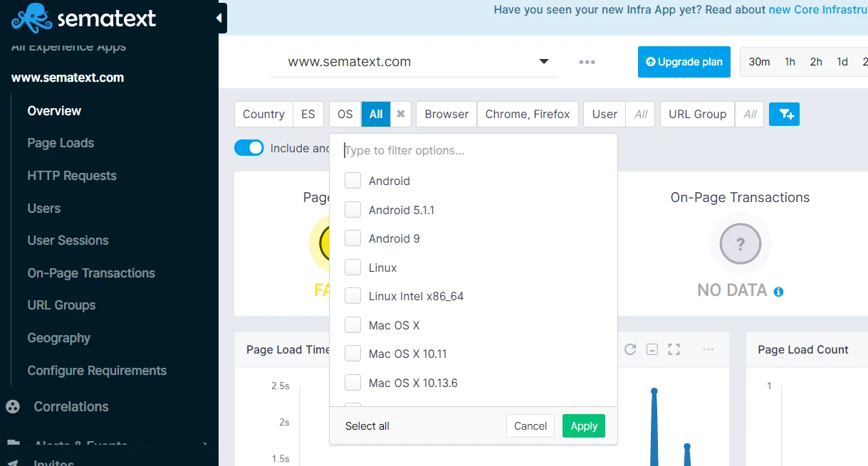This screenshot has width=868, height=466.
Task: Open the three-dots app actions menu
Action: [x=587, y=62]
